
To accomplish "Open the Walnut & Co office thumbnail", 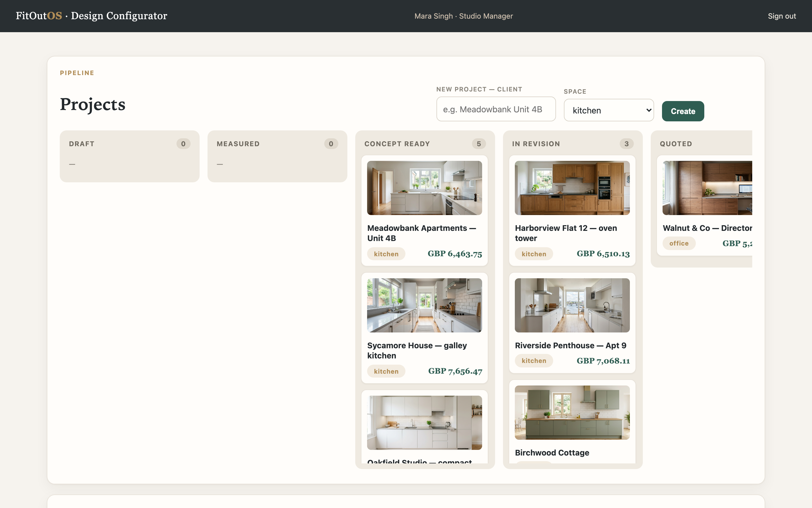I will coord(707,188).
